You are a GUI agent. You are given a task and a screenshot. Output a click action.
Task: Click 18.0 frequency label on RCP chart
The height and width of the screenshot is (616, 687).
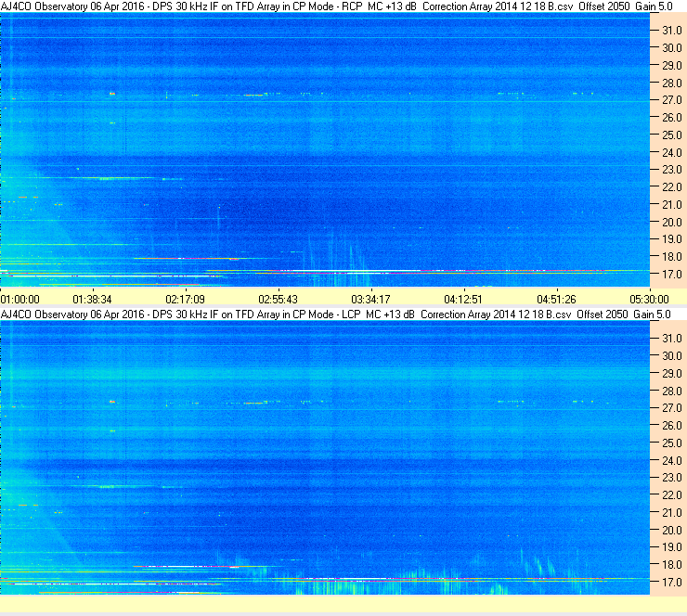(x=672, y=257)
